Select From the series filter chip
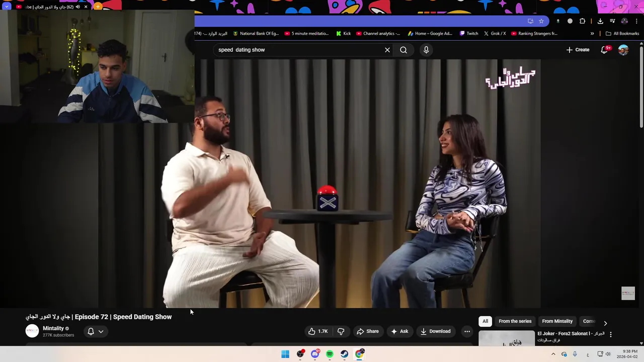Image resolution: width=644 pixels, height=362 pixels. click(515, 321)
